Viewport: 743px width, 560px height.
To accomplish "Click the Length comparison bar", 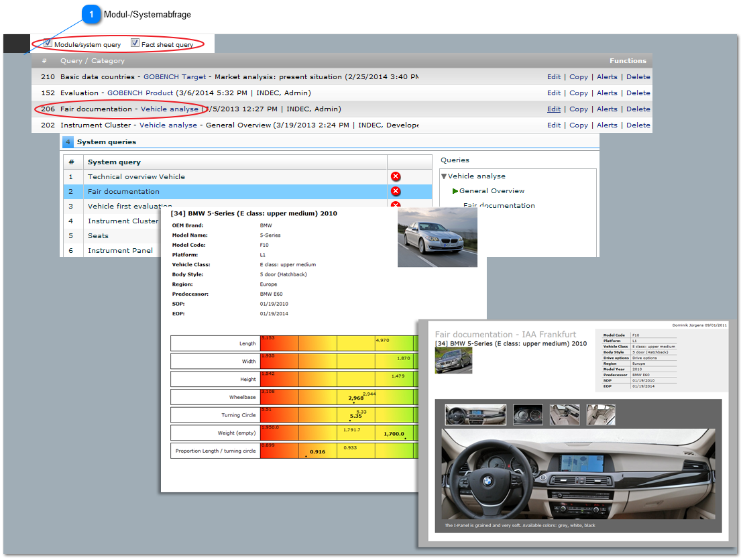I will 339,343.
